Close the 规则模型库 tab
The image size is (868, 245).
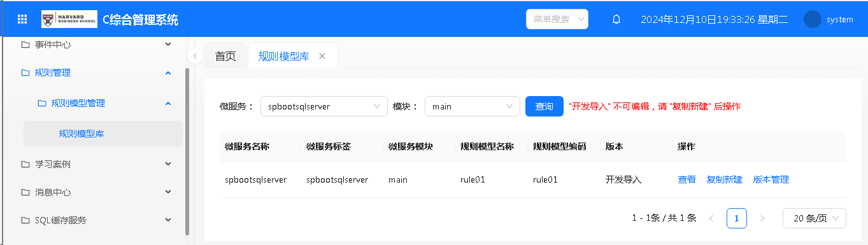pos(322,56)
